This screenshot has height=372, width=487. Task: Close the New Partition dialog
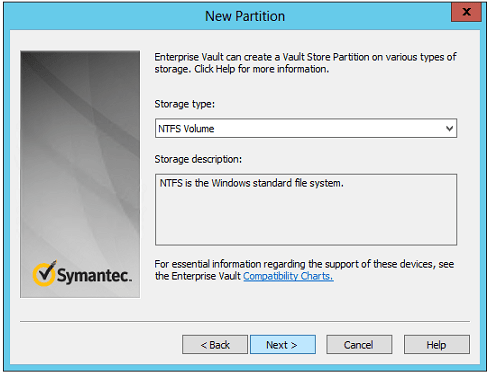click(466, 12)
